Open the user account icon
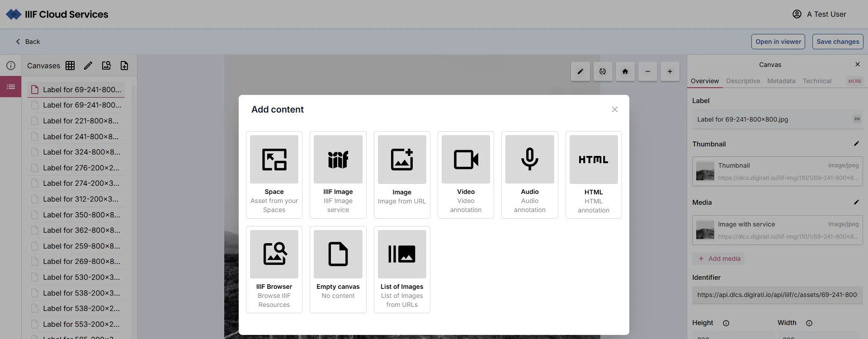 (797, 14)
